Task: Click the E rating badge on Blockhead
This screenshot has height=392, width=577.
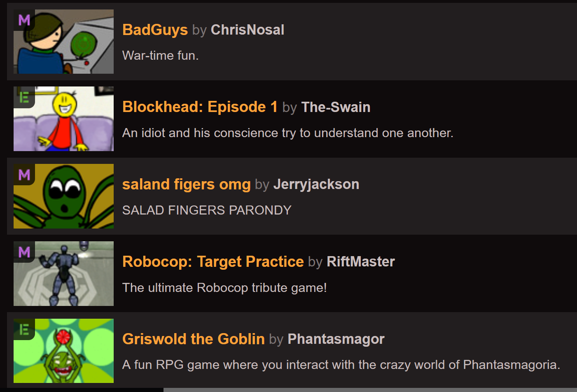Action: [x=24, y=97]
